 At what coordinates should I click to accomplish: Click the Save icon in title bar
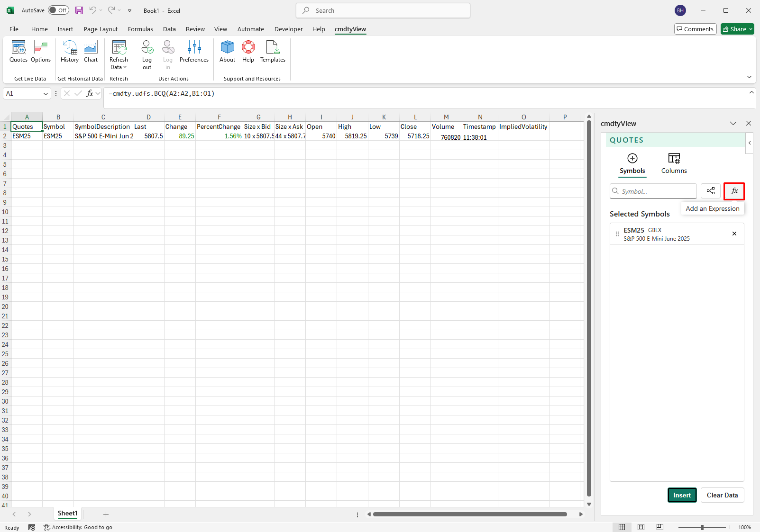coord(79,10)
